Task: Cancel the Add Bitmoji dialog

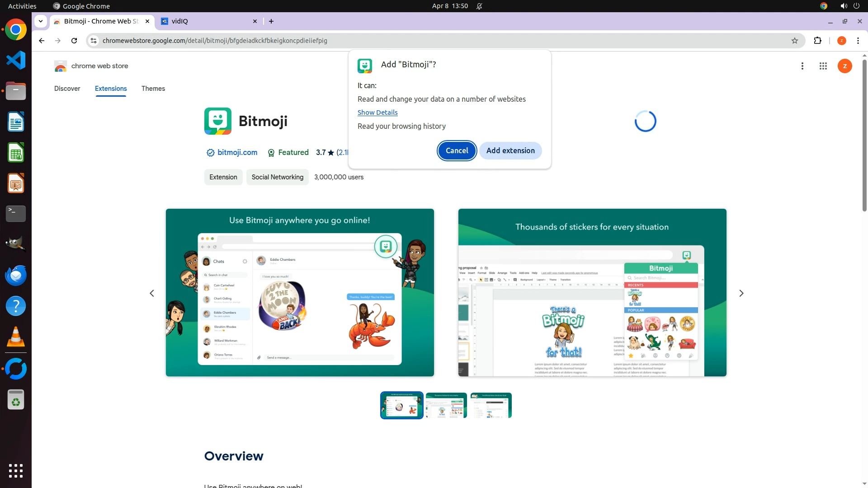Action: point(457,150)
